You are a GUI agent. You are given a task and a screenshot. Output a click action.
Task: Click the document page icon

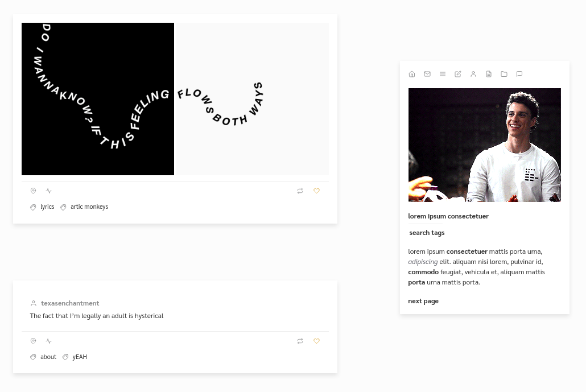coord(489,74)
